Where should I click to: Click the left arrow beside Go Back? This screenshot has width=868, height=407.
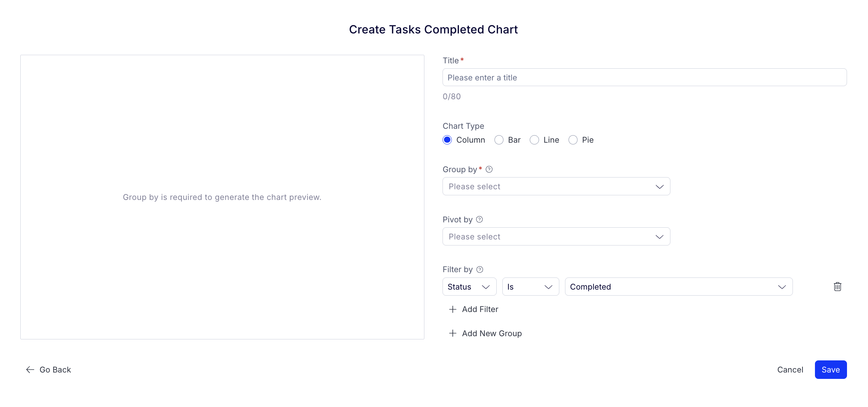point(30,370)
